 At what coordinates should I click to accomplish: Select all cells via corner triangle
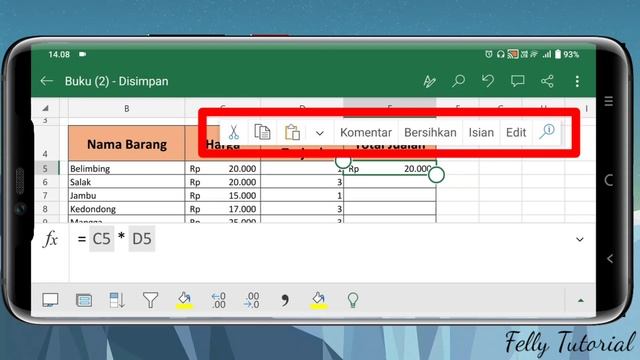(x=45, y=108)
